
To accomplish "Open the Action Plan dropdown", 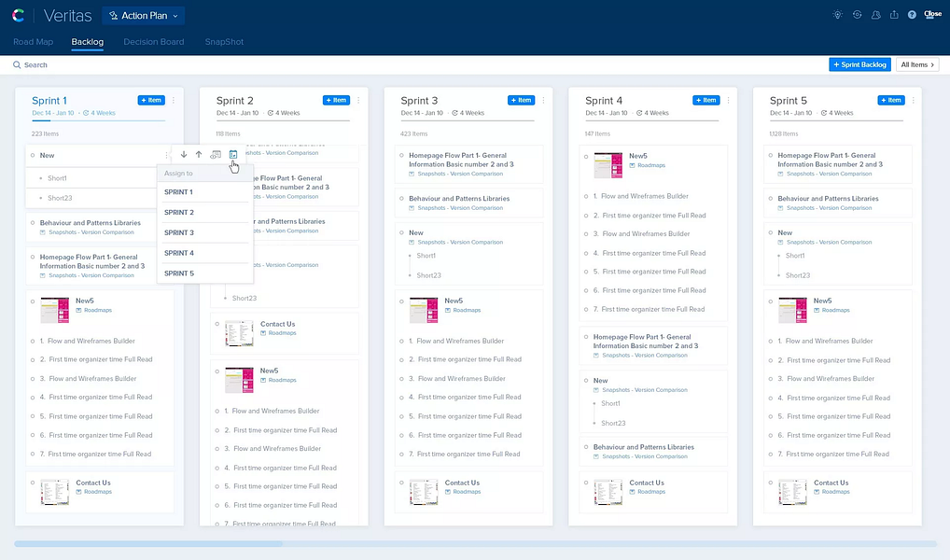I will tap(144, 16).
